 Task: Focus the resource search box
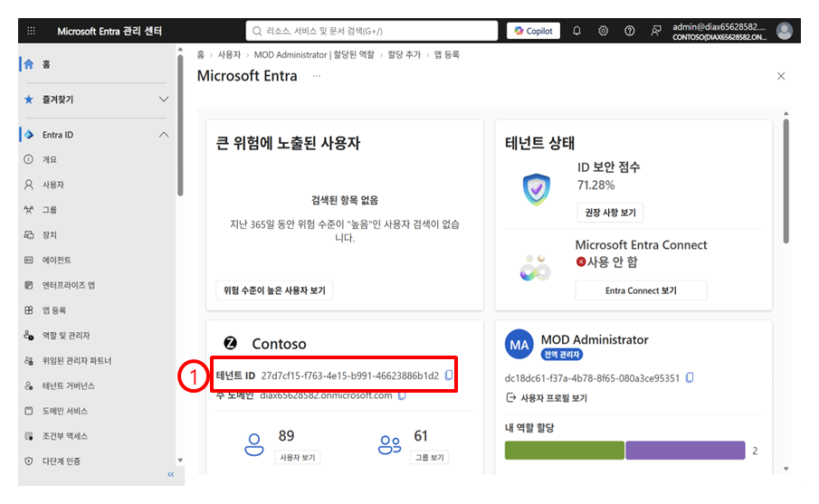371,31
